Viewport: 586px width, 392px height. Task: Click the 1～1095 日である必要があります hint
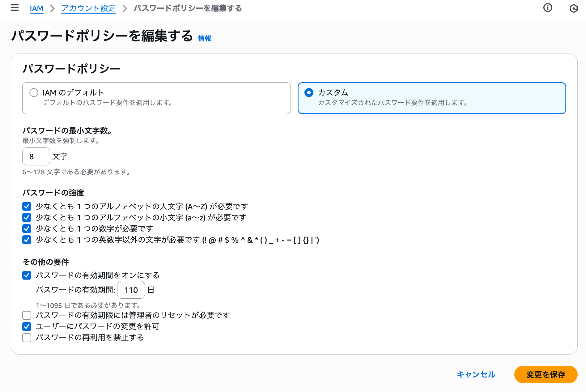(88, 305)
